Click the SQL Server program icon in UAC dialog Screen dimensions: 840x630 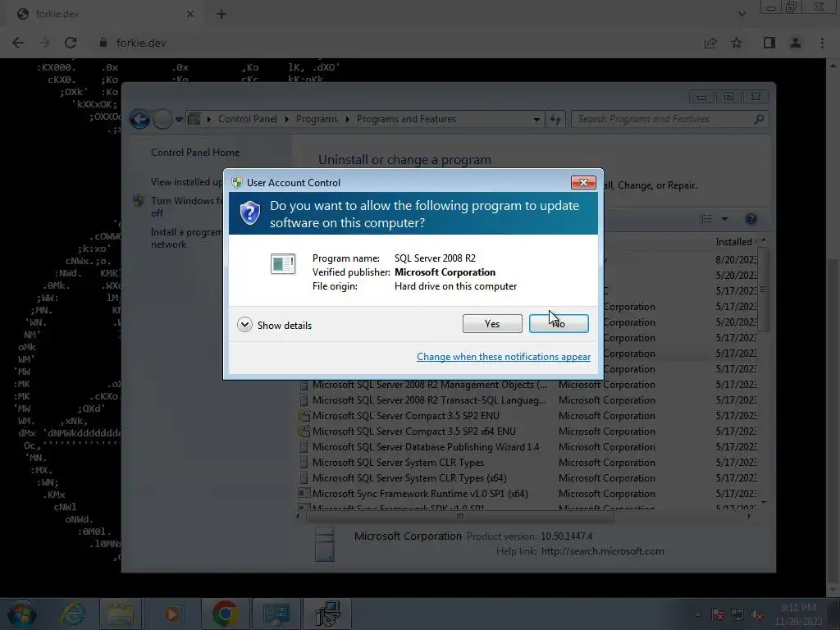coord(283,263)
